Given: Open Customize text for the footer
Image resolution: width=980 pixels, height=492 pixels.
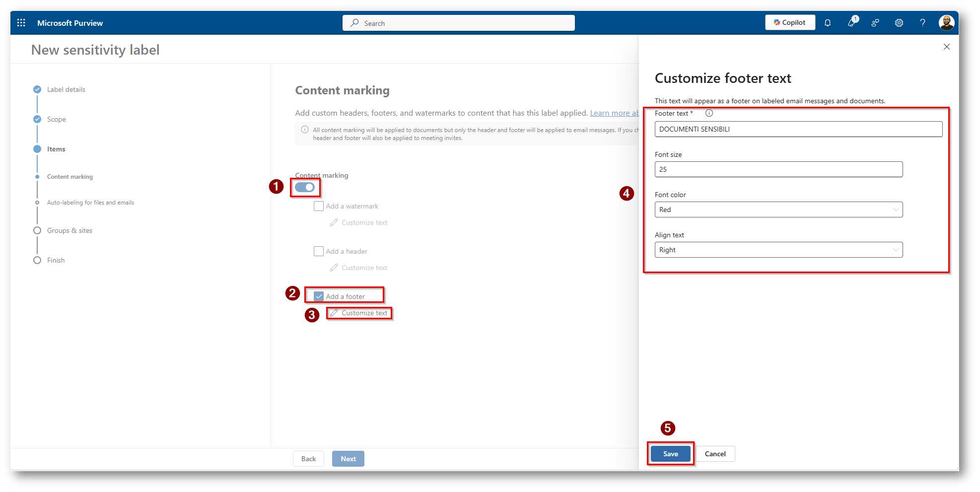Looking at the screenshot, I should (364, 313).
